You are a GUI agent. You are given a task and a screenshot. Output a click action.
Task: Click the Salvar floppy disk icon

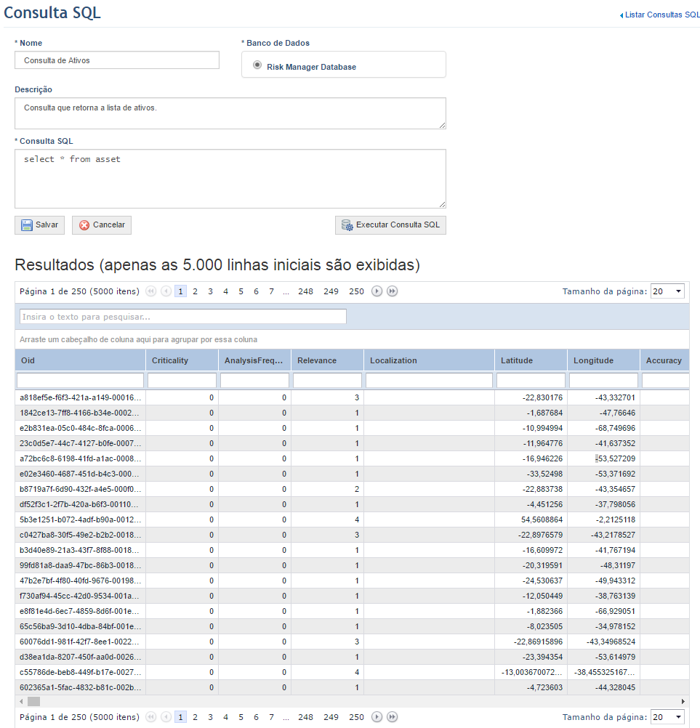(27, 225)
